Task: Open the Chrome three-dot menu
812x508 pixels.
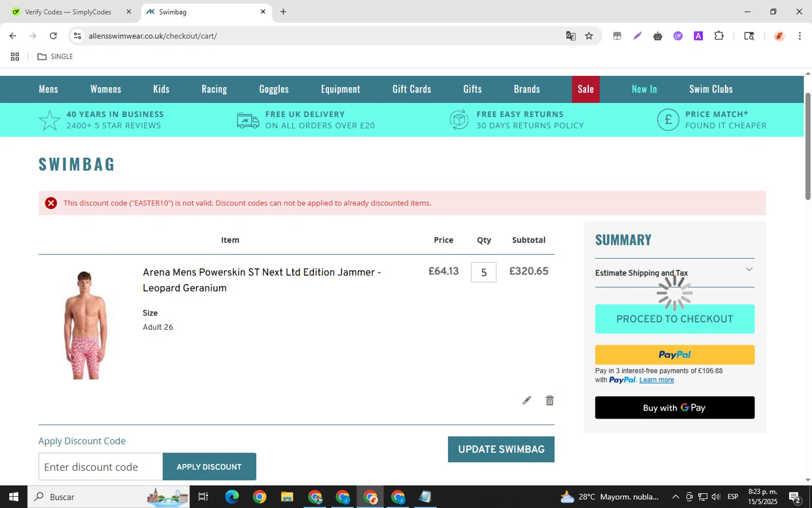Action: pyautogui.click(x=800, y=36)
